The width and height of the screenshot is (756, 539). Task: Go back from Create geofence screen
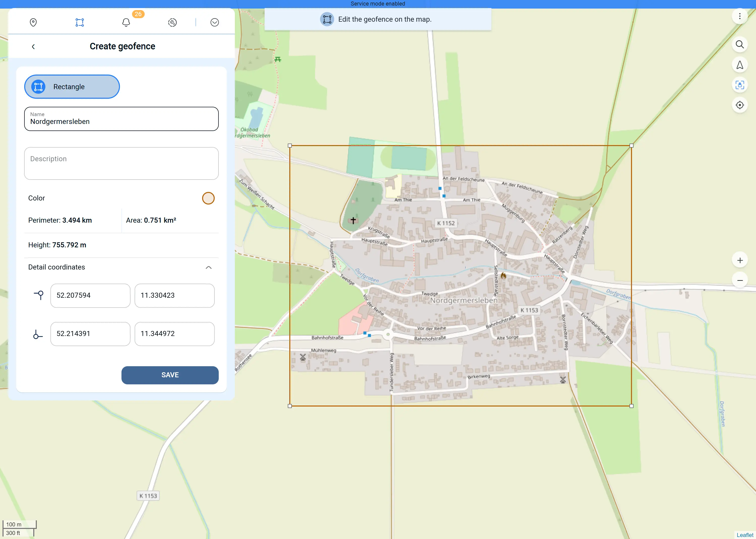coord(33,46)
